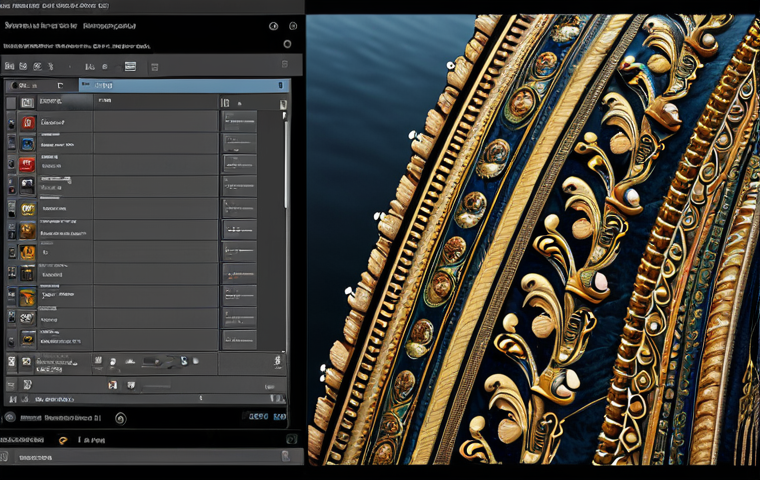Viewport: 760px width, 480px height.
Task: Click the icon right of the red-and-white icon
Action: [131, 385]
